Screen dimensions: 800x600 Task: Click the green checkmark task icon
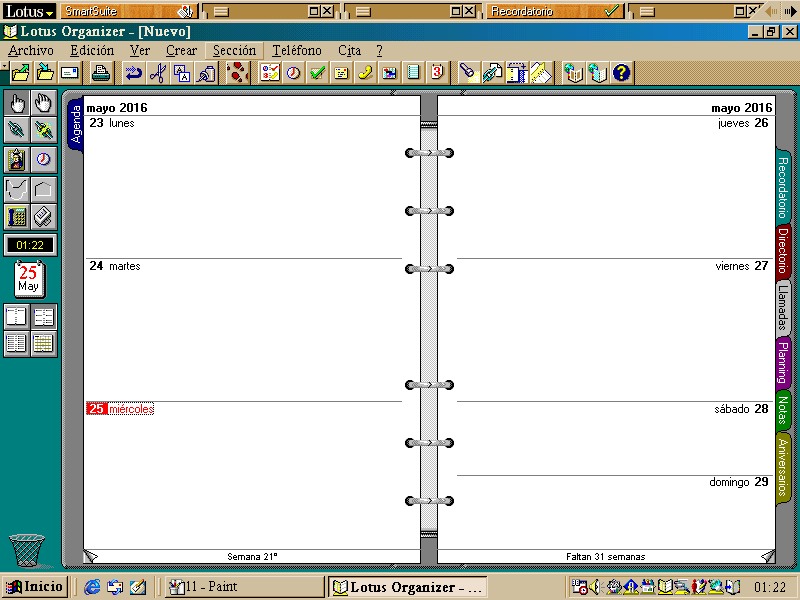[x=317, y=72]
